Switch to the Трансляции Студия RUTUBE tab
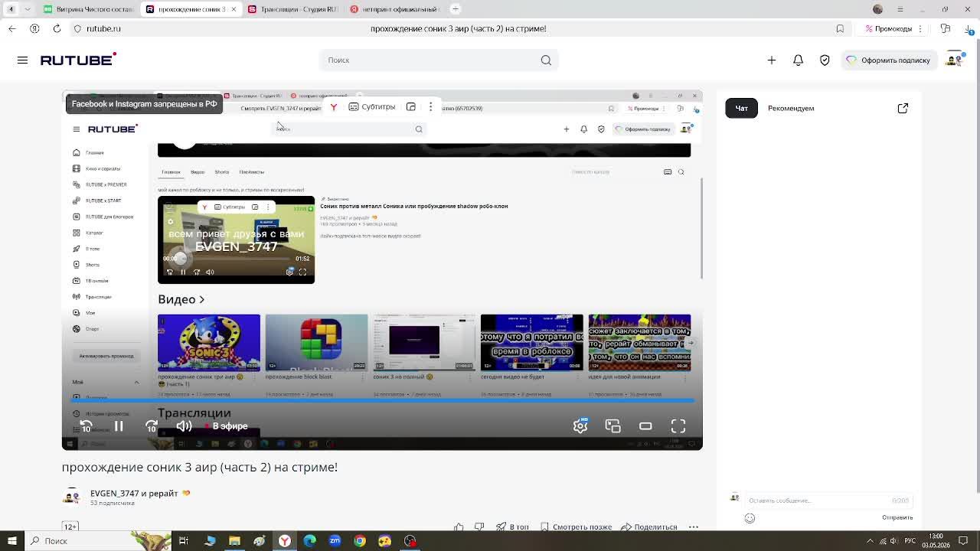The image size is (980, 551). coord(294,9)
